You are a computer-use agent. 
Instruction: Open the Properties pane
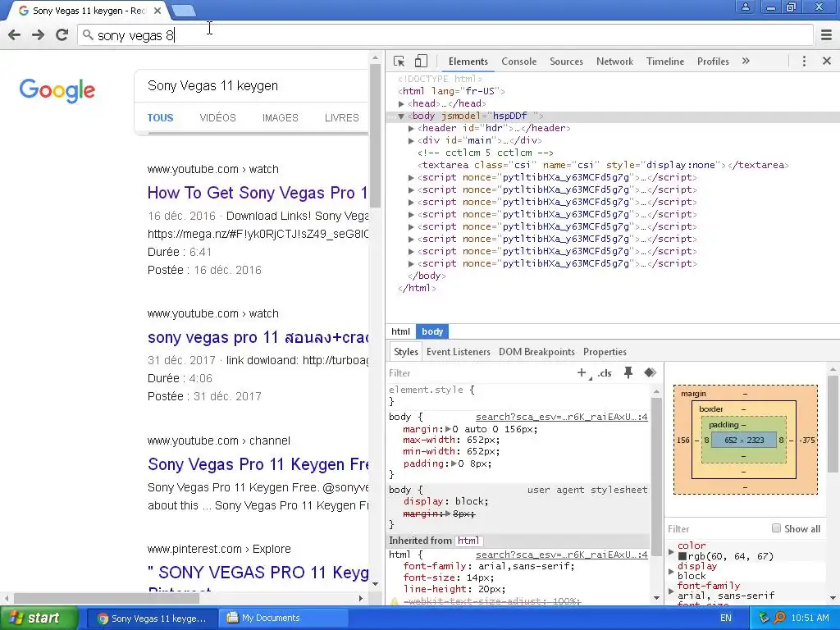605,352
